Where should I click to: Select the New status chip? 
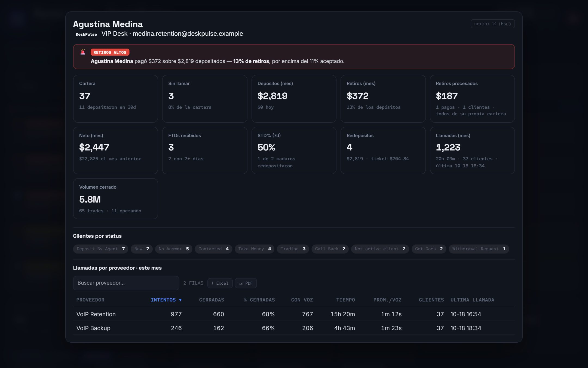[142, 249]
